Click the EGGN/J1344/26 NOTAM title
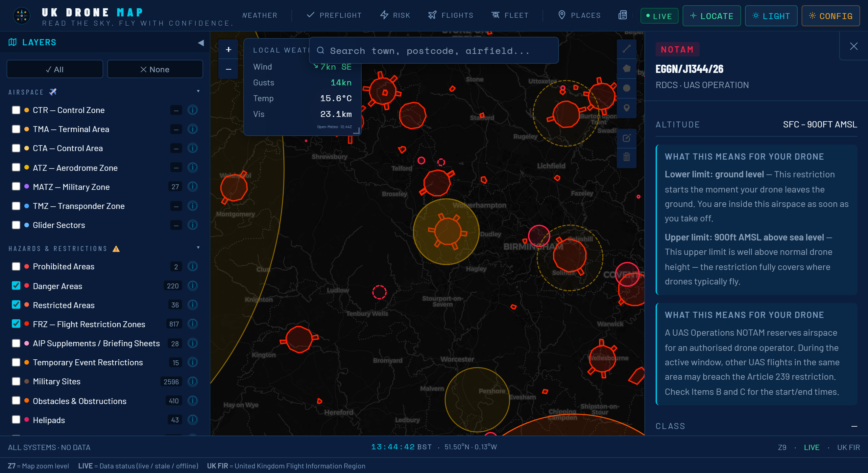868x473 pixels. pyautogui.click(x=689, y=69)
